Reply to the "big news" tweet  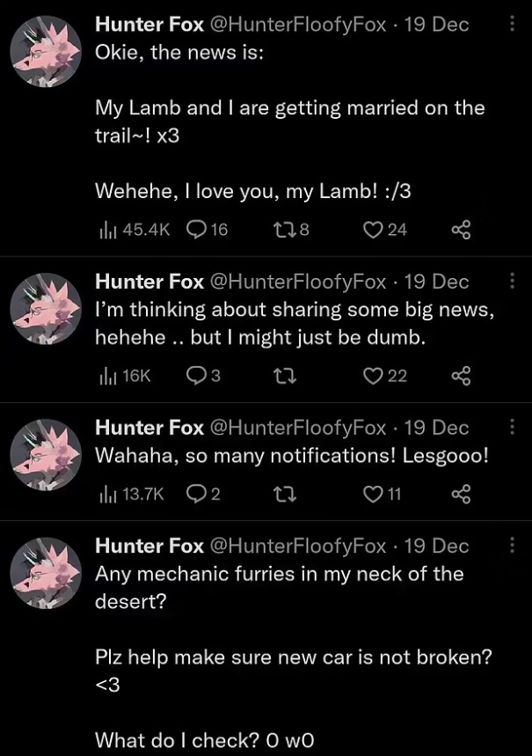(x=197, y=376)
